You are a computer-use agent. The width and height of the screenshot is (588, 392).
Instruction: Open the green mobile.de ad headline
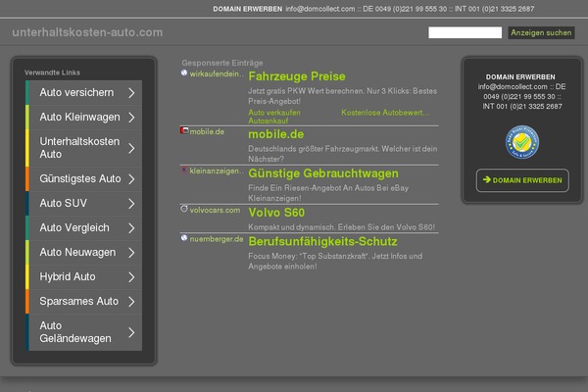click(276, 134)
